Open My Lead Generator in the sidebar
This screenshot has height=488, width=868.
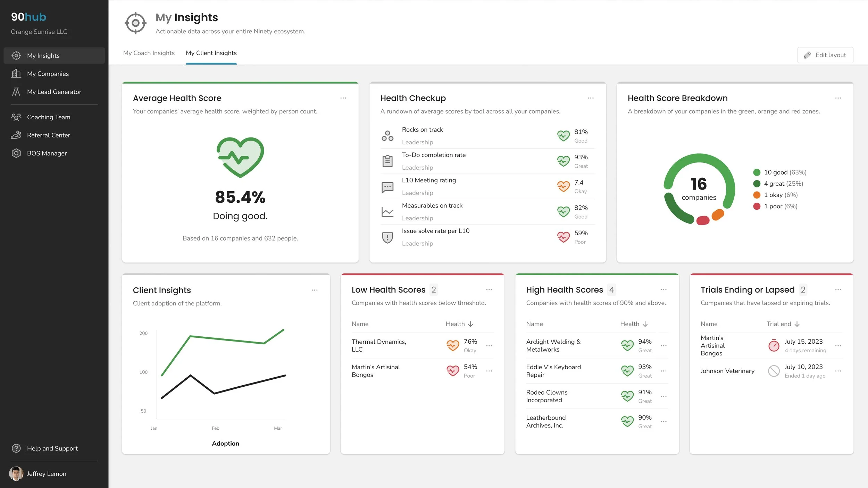point(54,92)
